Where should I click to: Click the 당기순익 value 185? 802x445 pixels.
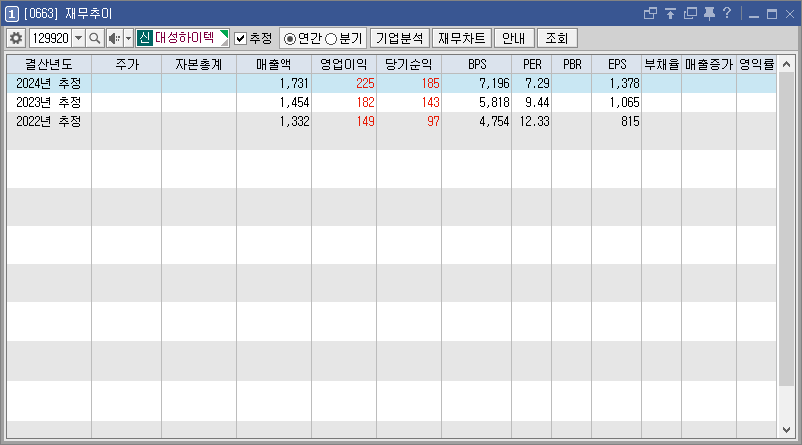(431, 83)
